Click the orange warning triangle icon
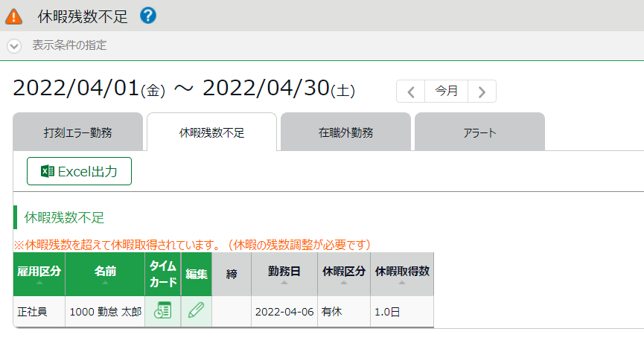 coord(14,17)
